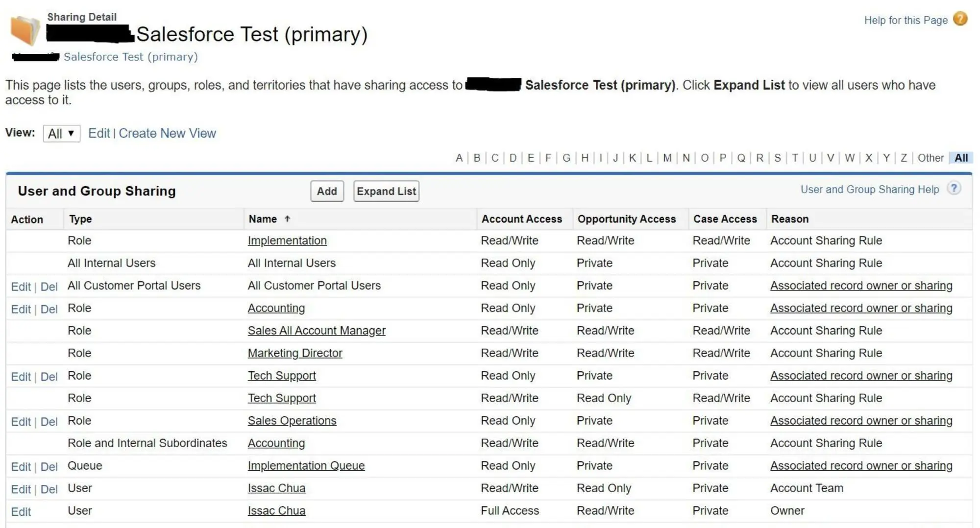Screen dimensions: 980x528
Task: Filter list by letter S
Action: click(x=778, y=158)
